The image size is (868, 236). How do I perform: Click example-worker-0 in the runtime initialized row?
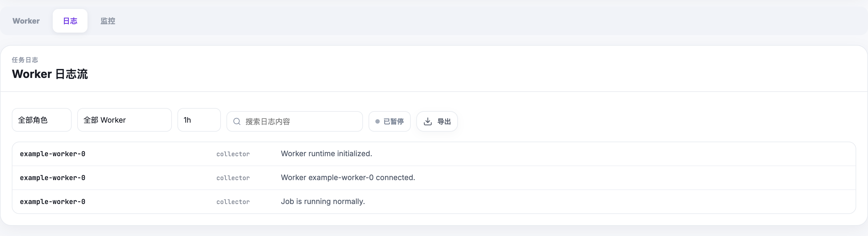coord(52,154)
